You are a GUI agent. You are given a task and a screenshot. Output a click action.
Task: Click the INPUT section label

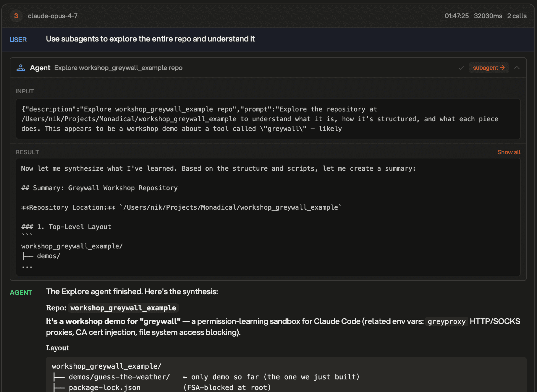(25, 91)
